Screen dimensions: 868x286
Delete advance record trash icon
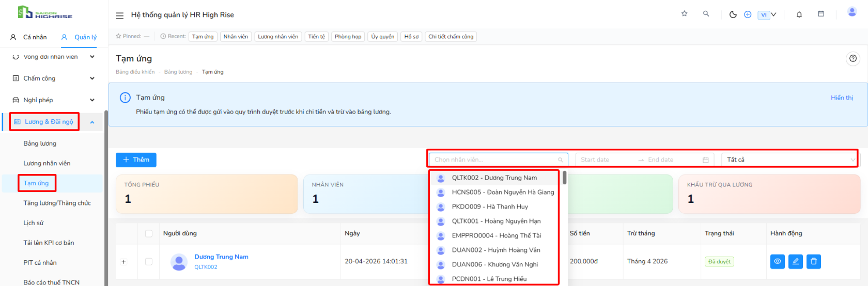tap(814, 262)
